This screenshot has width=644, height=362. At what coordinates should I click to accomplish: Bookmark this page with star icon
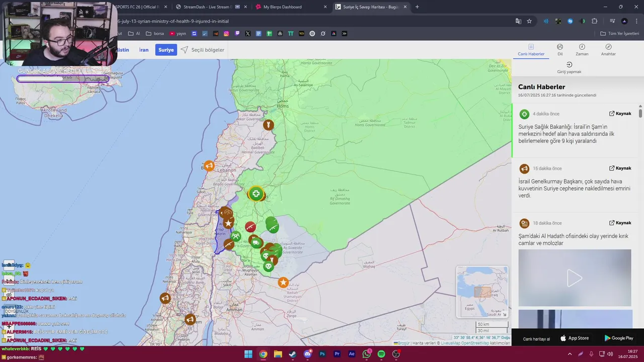click(529, 21)
